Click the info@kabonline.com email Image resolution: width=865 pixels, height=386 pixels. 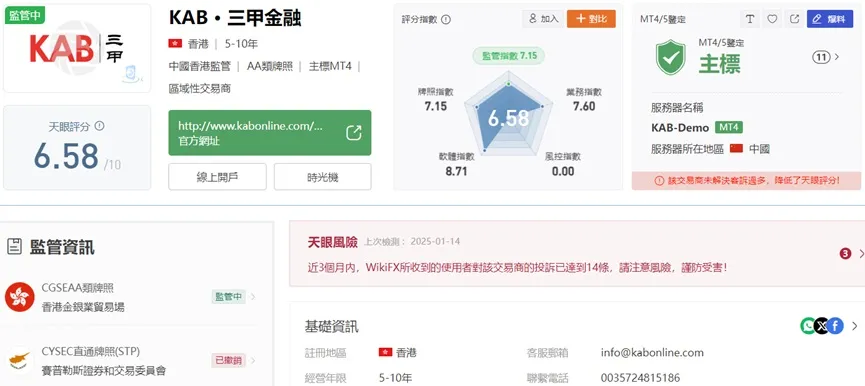[x=652, y=352]
